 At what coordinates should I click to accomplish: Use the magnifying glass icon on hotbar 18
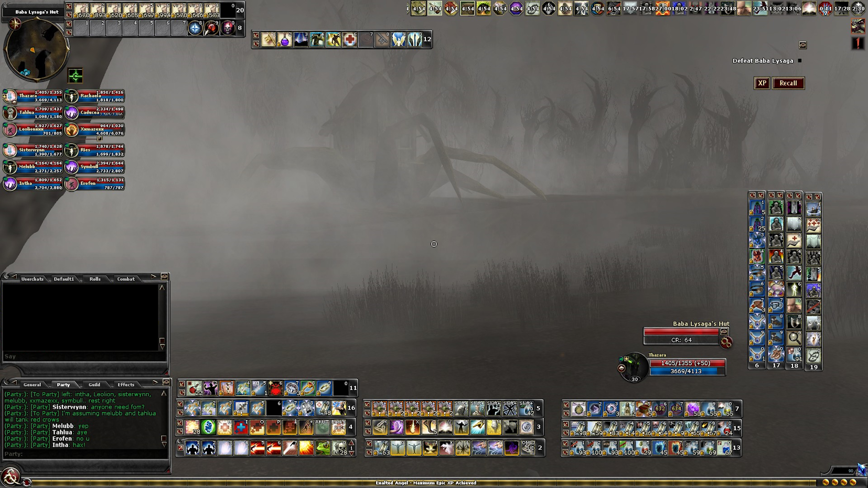tap(794, 338)
